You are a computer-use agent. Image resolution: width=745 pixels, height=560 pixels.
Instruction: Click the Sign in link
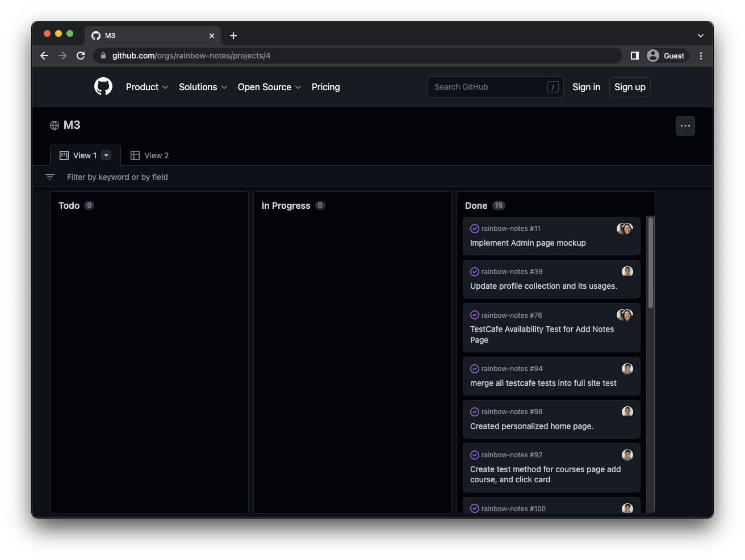pos(586,87)
